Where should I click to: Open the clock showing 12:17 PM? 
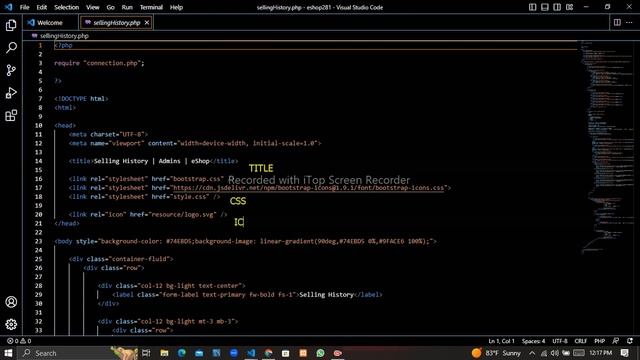(x=600, y=353)
